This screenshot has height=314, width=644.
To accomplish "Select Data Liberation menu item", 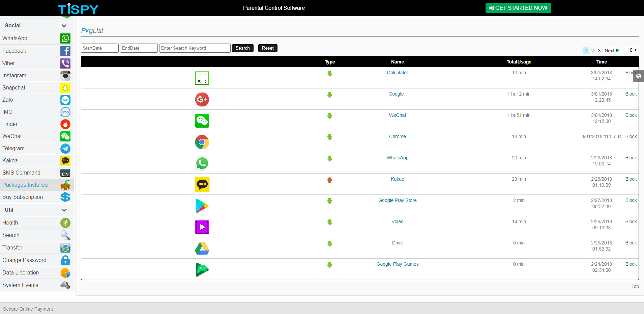I will pos(37,273).
